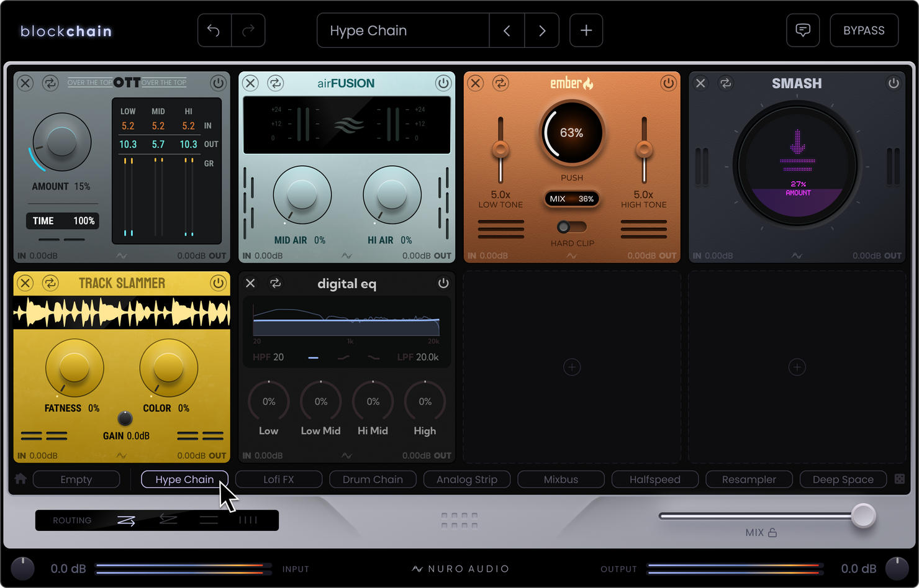Click the output gain knob
This screenshot has width=919, height=588.
point(897,569)
